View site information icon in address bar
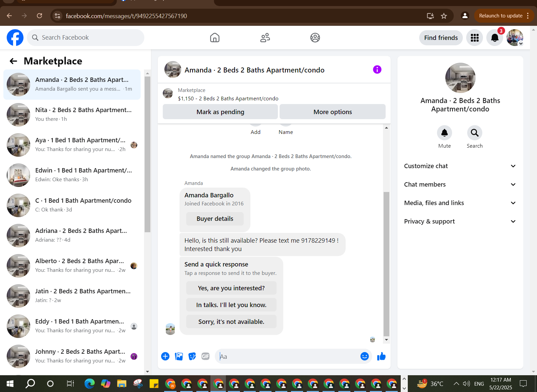This screenshot has height=392, width=537. [57, 16]
